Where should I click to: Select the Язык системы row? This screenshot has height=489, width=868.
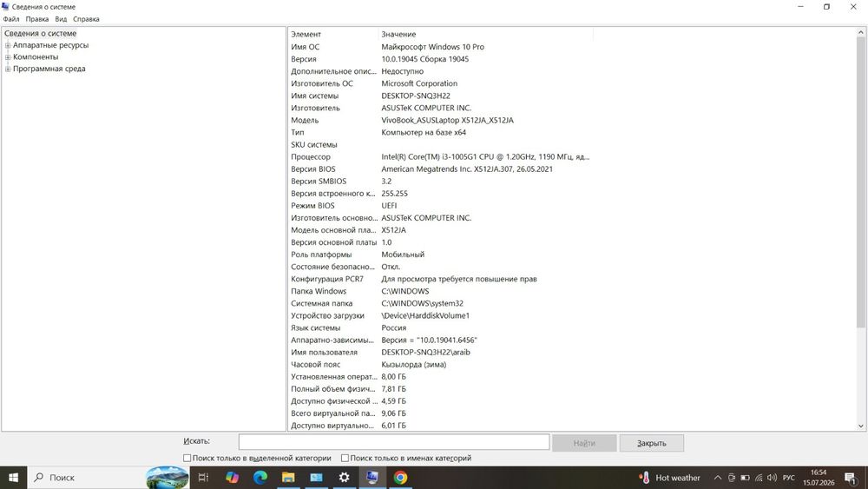441,327
